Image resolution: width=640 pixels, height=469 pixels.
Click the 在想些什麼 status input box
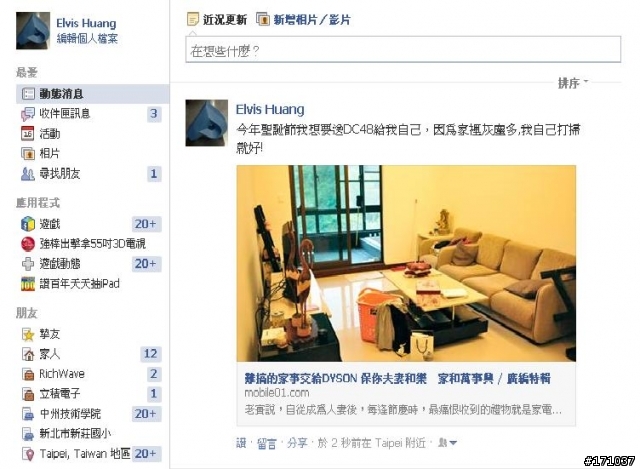[403, 49]
